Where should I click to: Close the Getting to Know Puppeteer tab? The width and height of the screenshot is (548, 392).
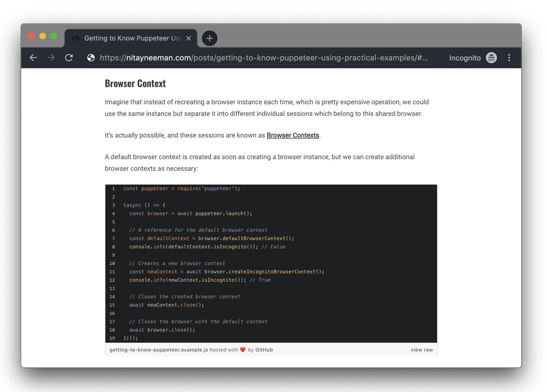tap(189, 38)
